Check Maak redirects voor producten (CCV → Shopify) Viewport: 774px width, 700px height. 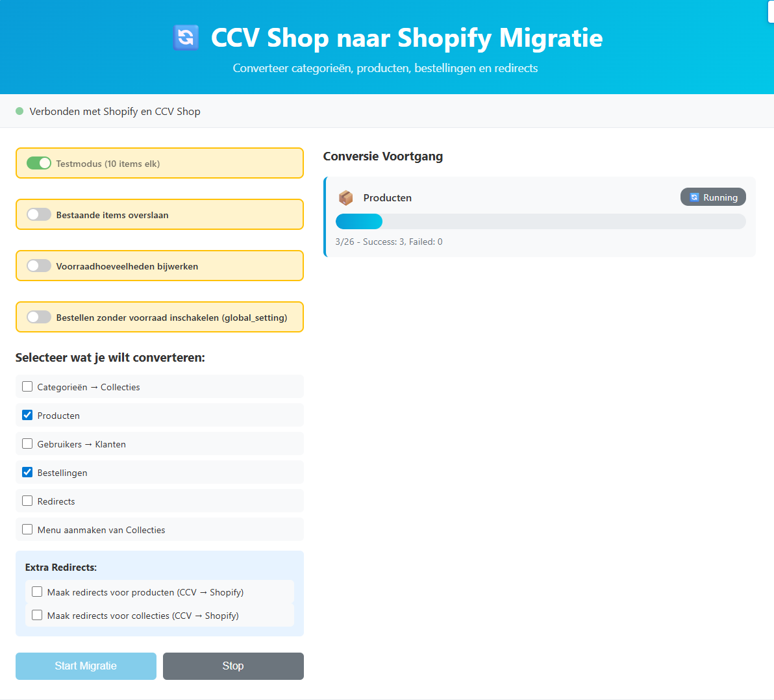(37, 592)
